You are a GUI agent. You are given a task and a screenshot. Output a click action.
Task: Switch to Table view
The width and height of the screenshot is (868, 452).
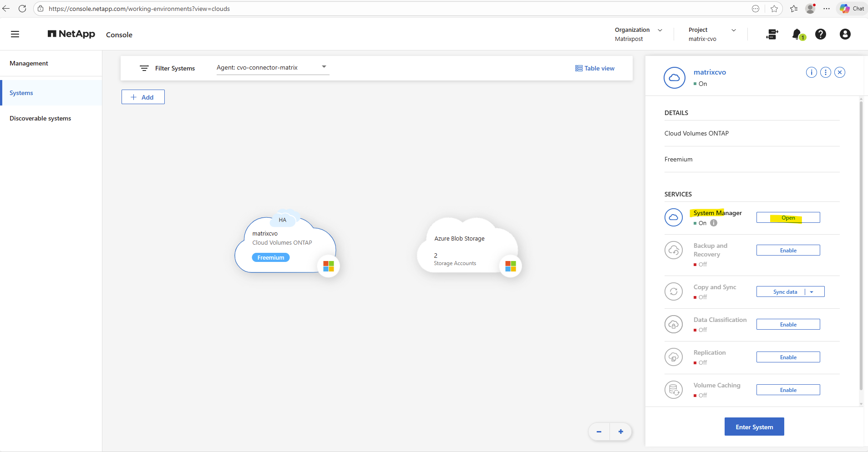[x=594, y=68]
